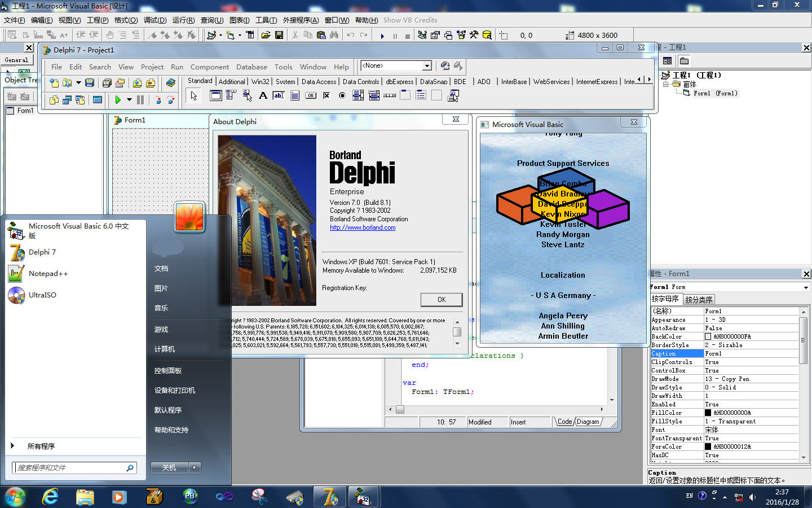Viewport: 812px width, 508px height.
Task: Select Delphi MainMenu component in palette
Action: coord(231,95)
